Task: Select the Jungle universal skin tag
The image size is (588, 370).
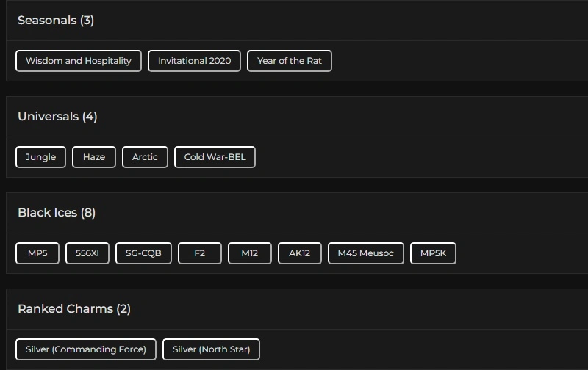Action: pos(40,157)
